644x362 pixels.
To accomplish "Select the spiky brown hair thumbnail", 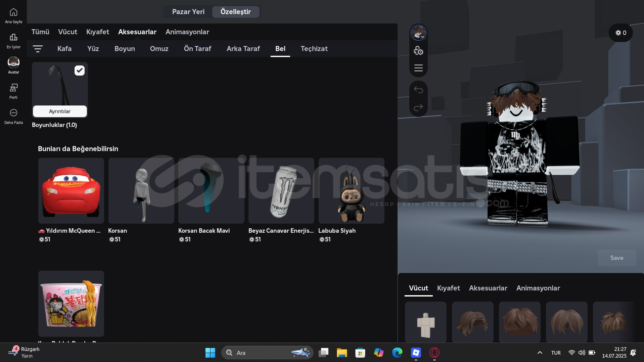I will pos(614,322).
